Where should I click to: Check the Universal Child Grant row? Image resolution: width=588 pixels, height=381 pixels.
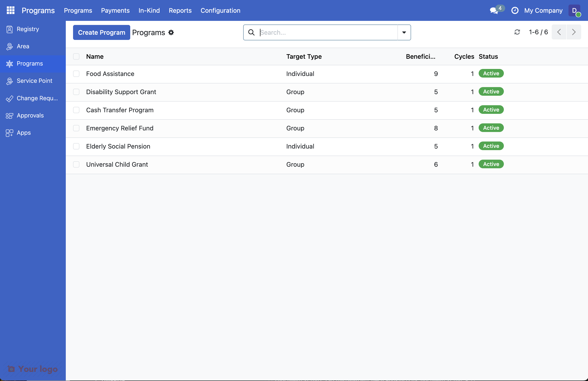point(76,164)
